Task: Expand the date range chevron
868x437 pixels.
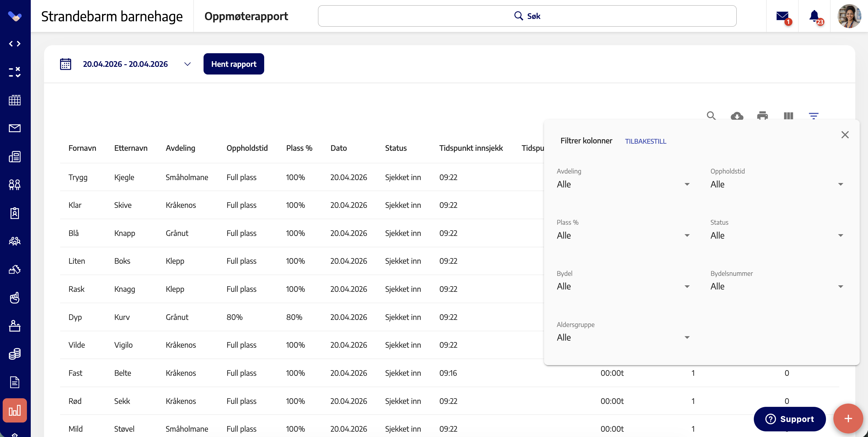Action: coord(188,64)
